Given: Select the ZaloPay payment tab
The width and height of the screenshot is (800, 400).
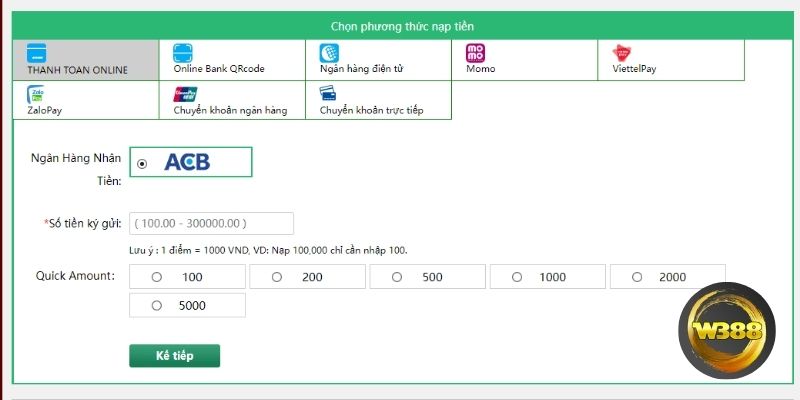Looking at the screenshot, I should pos(86,100).
